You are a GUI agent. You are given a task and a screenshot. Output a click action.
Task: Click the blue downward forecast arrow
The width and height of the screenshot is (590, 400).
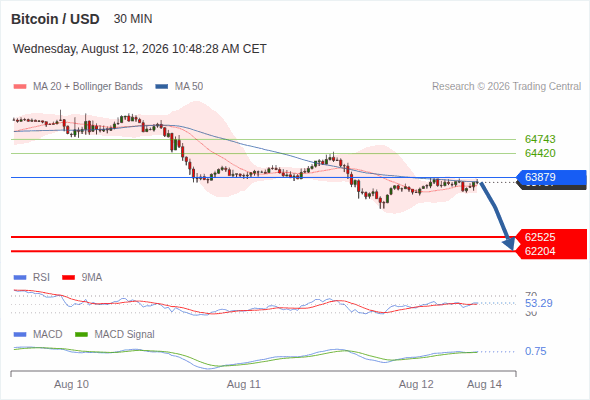pyautogui.click(x=497, y=216)
